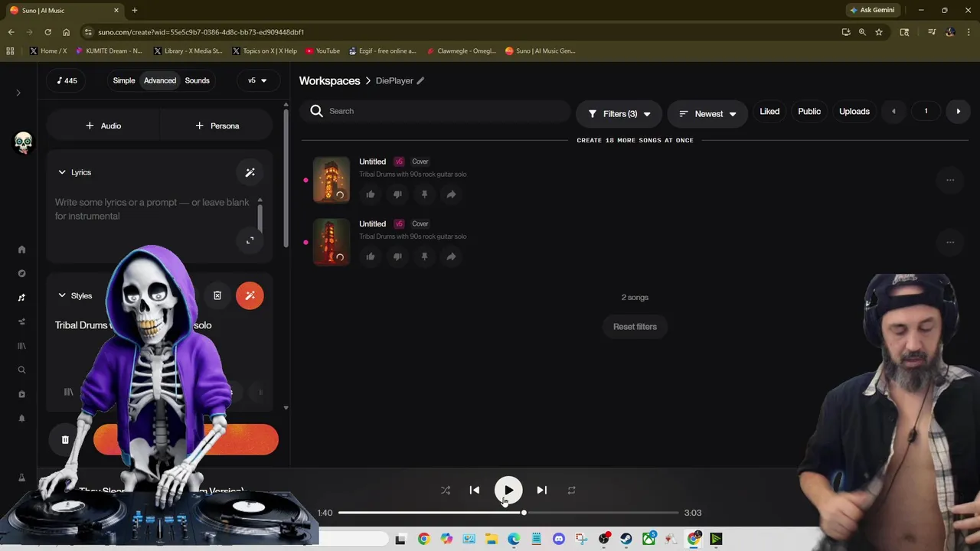Click Ask Gemini button in browser

click(872, 10)
